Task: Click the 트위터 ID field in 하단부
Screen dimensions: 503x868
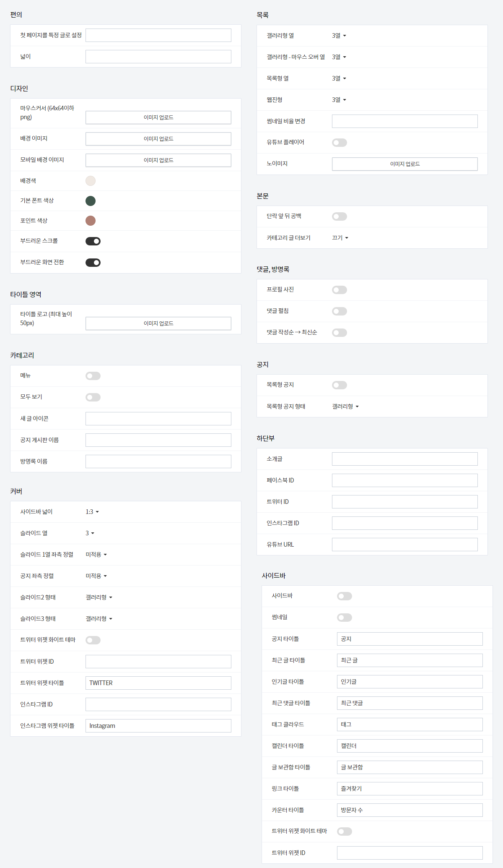Action: tap(405, 502)
